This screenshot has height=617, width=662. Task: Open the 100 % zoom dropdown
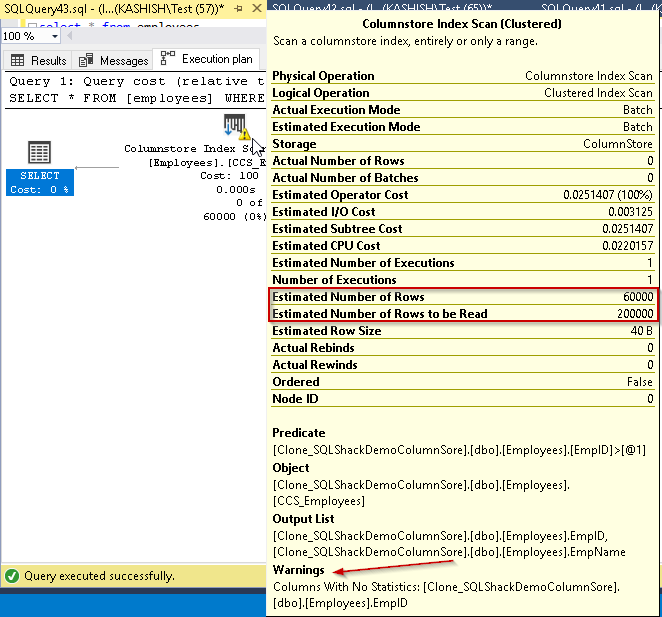(x=54, y=36)
